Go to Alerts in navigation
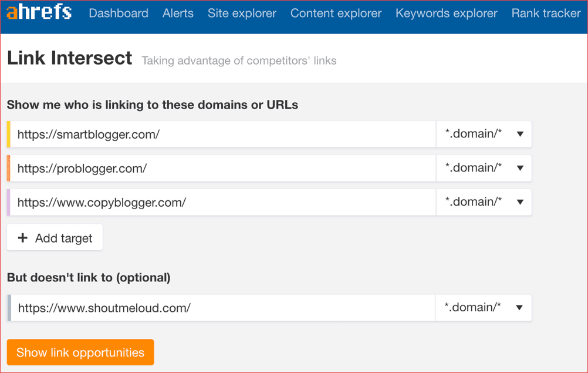This screenshot has height=373, width=588. pyautogui.click(x=178, y=13)
